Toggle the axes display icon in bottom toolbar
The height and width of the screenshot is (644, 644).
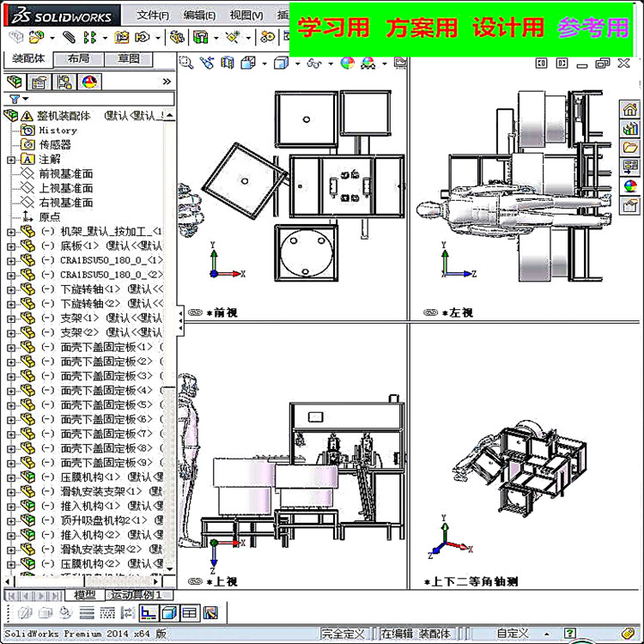click(x=149, y=613)
